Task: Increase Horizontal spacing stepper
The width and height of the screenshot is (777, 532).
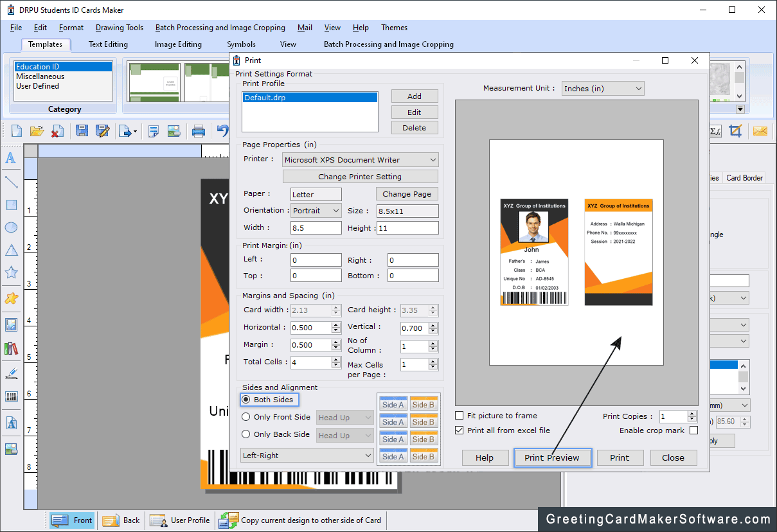Action: 336,324
